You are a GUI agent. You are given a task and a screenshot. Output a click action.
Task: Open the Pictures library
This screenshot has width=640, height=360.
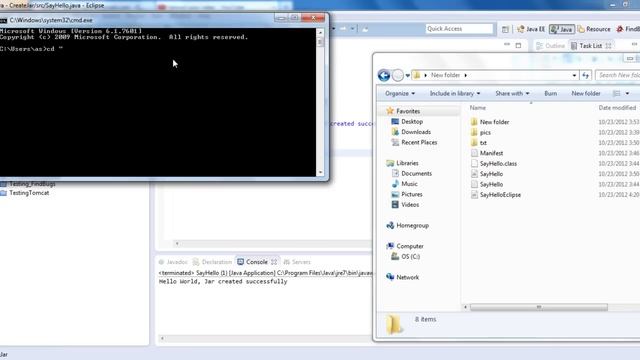click(411, 194)
